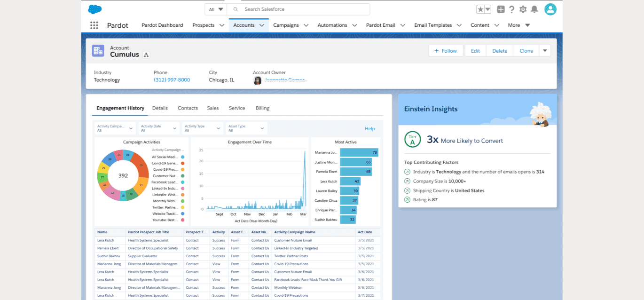644x300 pixels.
Task: Go to the Pardot Dashboard tab
Action: [x=162, y=25]
